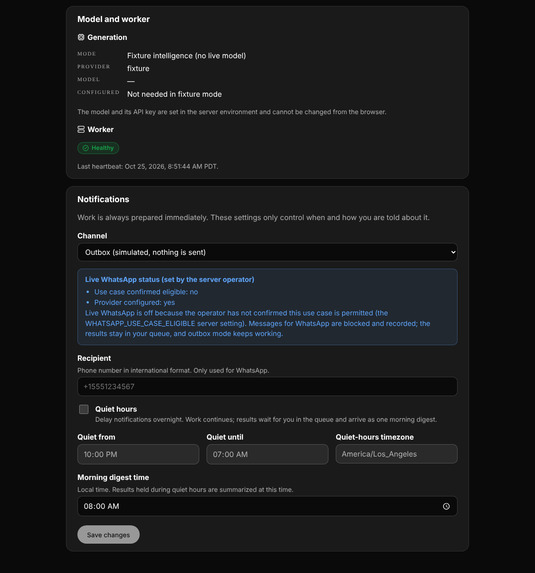535x573 pixels.
Task: Click the CONFIGURED field label
Action: coord(98,92)
